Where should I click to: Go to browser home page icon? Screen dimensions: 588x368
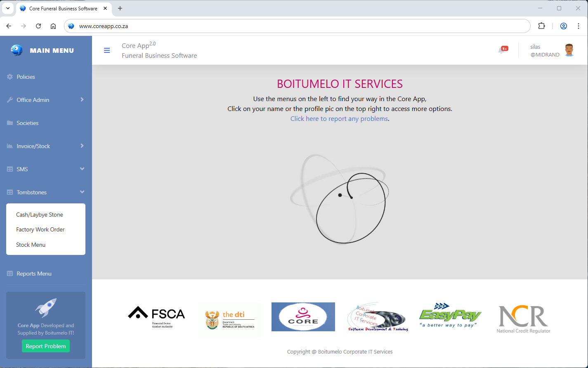click(x=53, y=26)
